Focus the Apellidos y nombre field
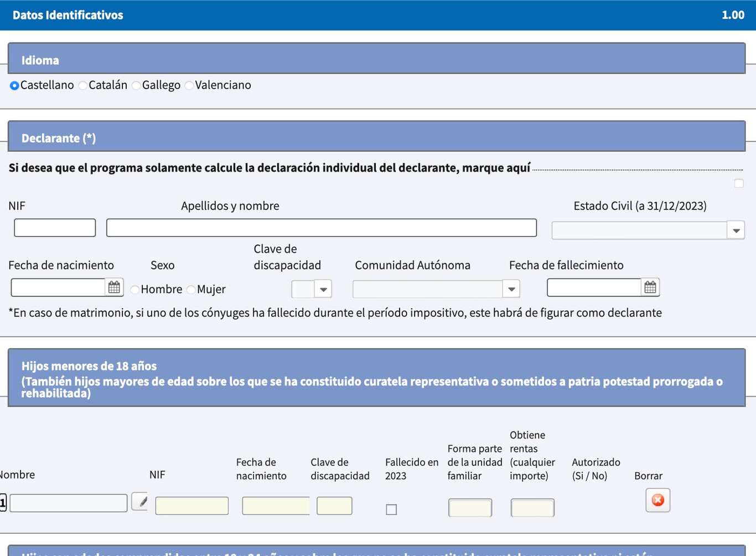 [x=322, y=228]
